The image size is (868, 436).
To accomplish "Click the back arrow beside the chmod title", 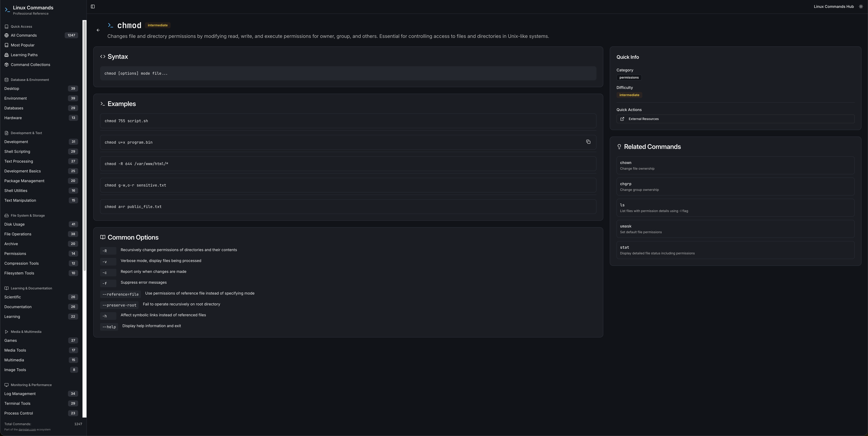I will [98, 30].
